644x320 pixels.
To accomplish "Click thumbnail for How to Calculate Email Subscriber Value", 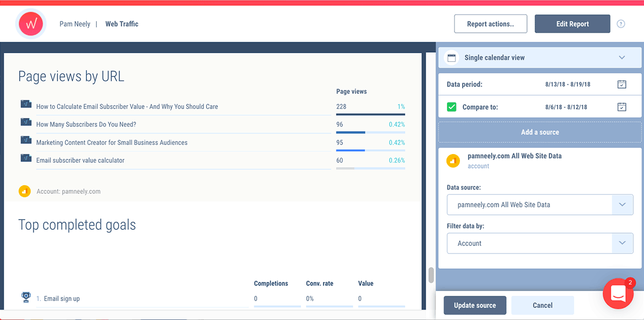I will [26, 104].
